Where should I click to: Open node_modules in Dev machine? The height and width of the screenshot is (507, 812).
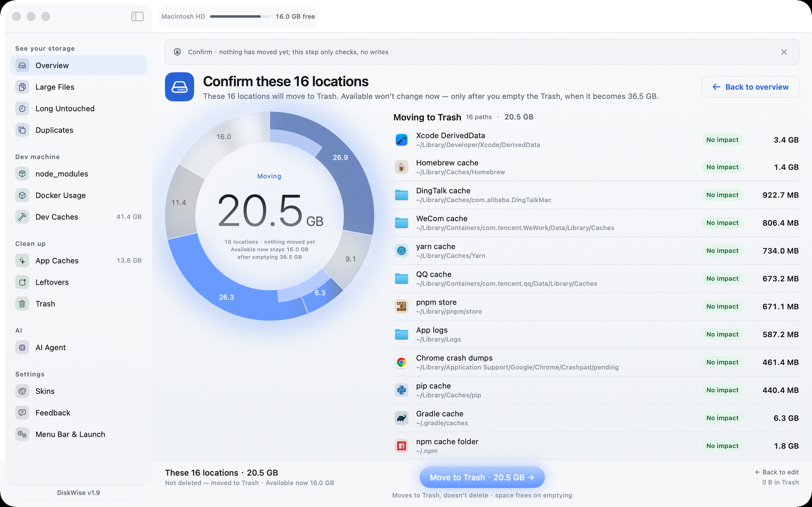[78, 174]
